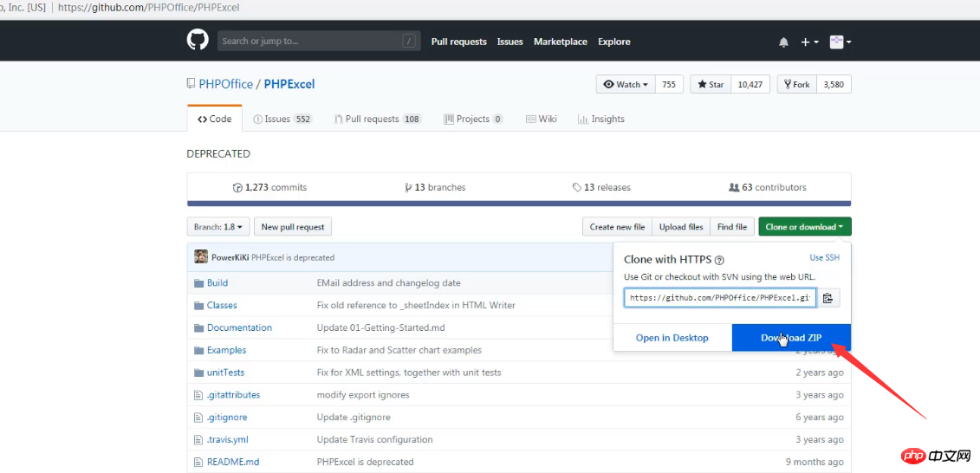Open PHPOffice organization link

click(225, 84)
